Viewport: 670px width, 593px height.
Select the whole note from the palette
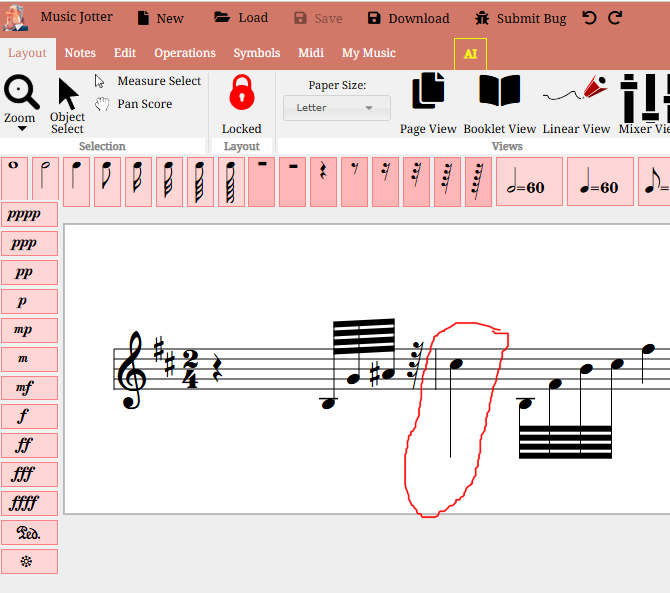[14, 181]
